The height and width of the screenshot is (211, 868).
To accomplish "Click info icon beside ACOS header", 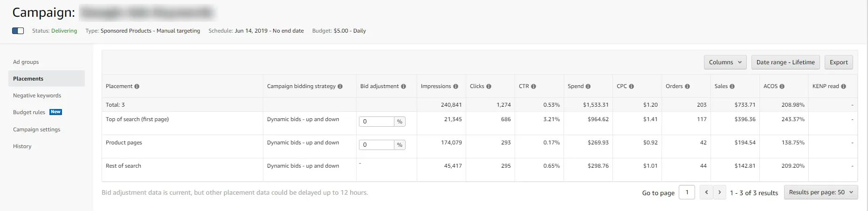I will tap(782, 87).
